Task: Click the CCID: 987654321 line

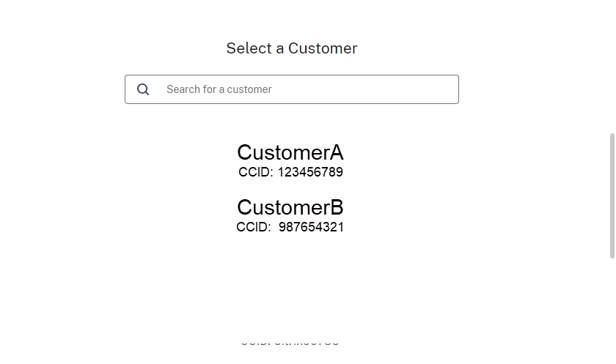Action: coord(290,227)
